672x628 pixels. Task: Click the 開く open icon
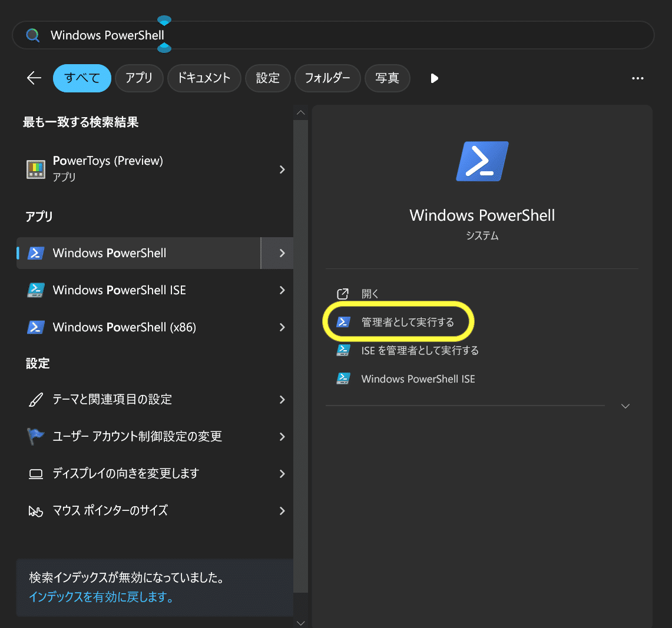[x=342, y=294]
